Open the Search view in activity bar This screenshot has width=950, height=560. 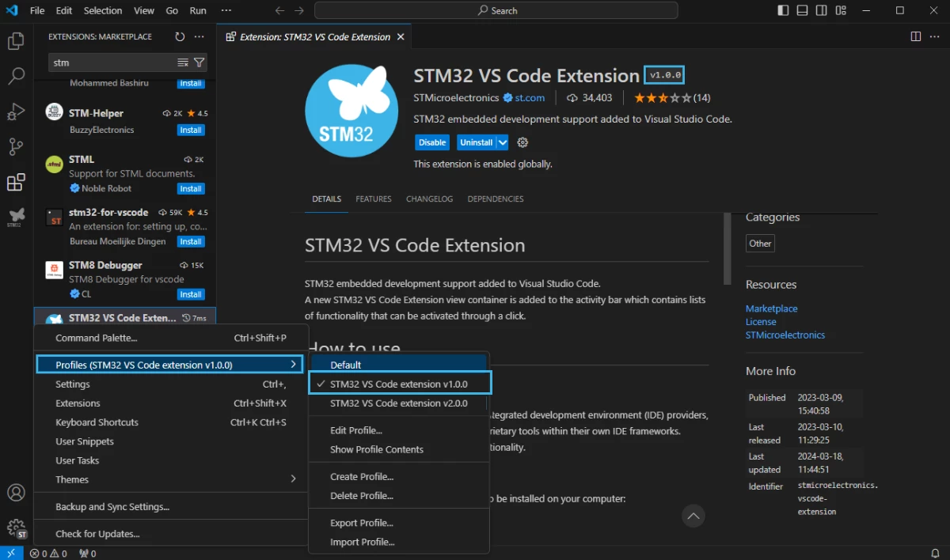click(x=16, y=77)
